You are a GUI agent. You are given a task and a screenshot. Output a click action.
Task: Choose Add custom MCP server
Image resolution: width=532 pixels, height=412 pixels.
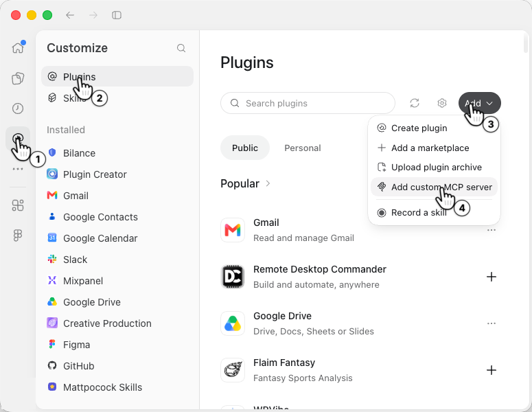pyautogui.click(x=434, y=187)
